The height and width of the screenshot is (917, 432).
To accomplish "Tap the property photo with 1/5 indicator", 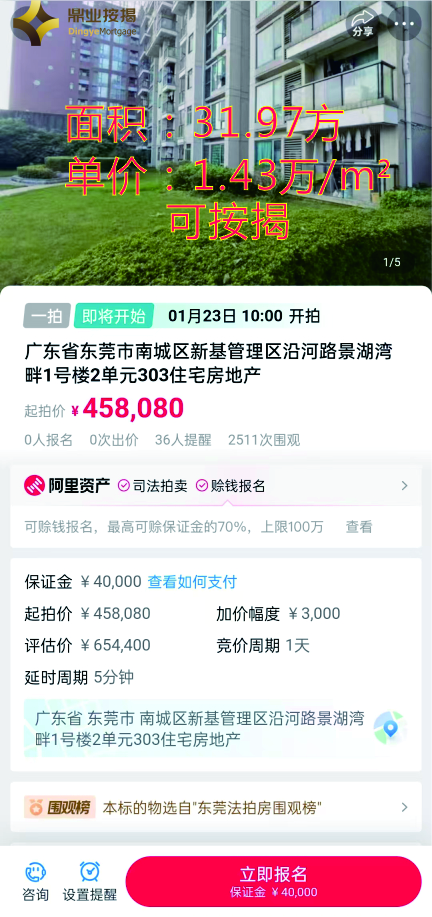I will (x=216, y=143).
